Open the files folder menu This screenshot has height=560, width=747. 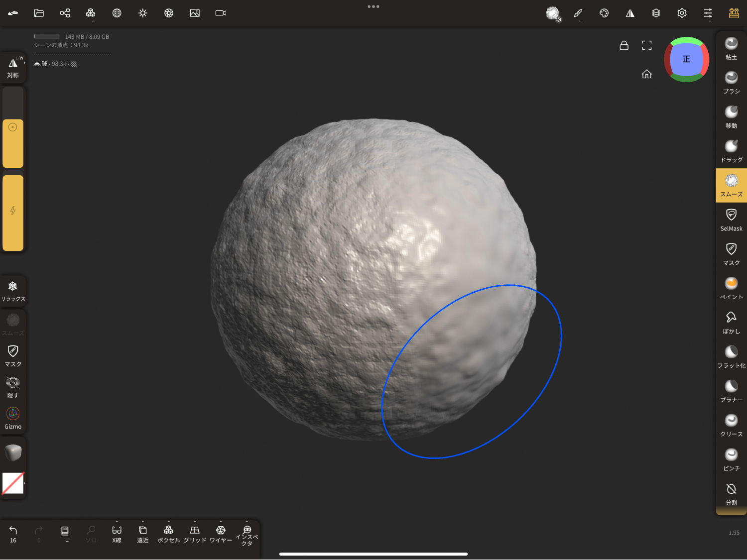(x=39, y=13)
